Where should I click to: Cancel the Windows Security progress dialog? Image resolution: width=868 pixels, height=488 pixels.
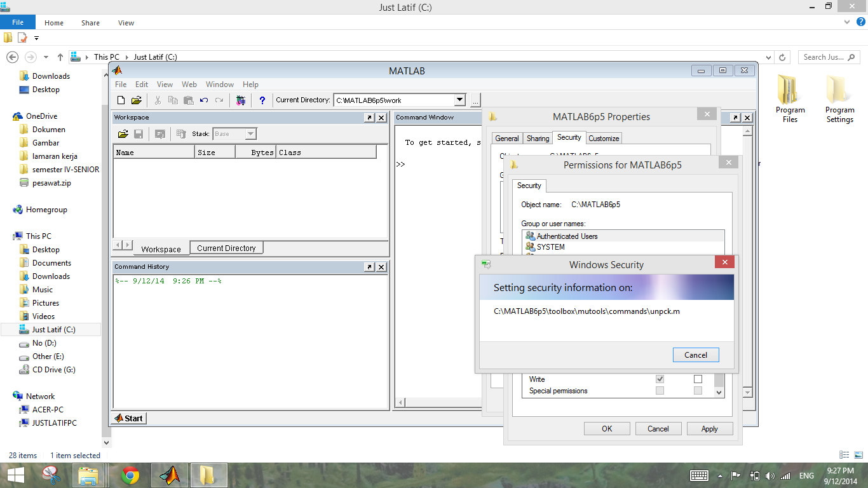coord(696,355)
